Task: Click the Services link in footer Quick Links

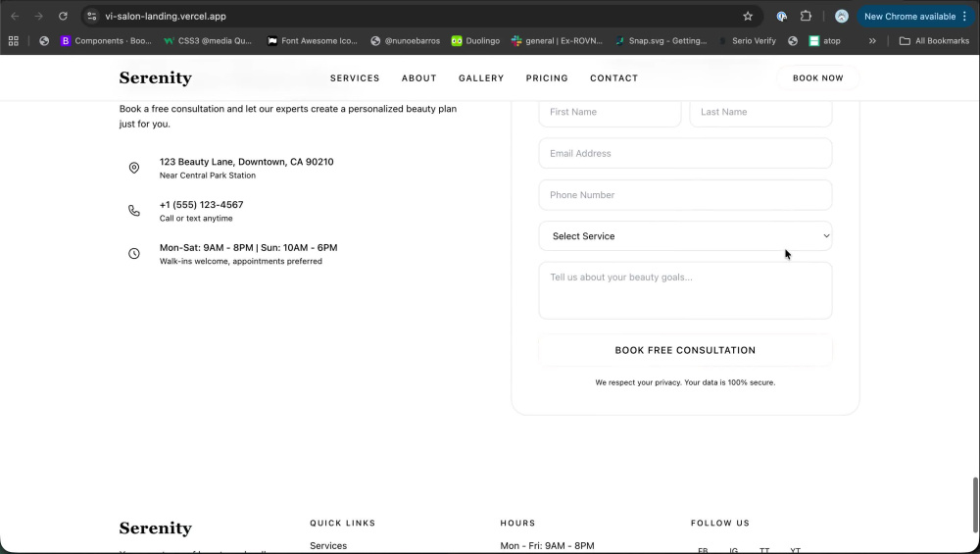Action: coord(328,546)
